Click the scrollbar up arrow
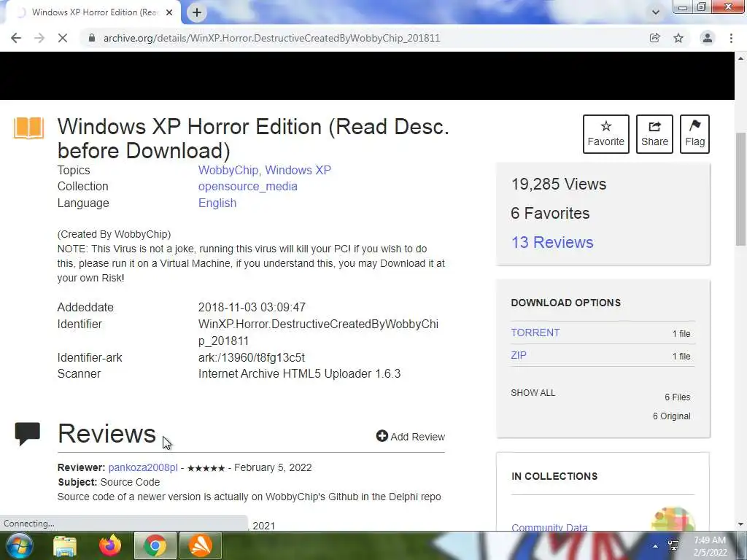 click(741, 58)
